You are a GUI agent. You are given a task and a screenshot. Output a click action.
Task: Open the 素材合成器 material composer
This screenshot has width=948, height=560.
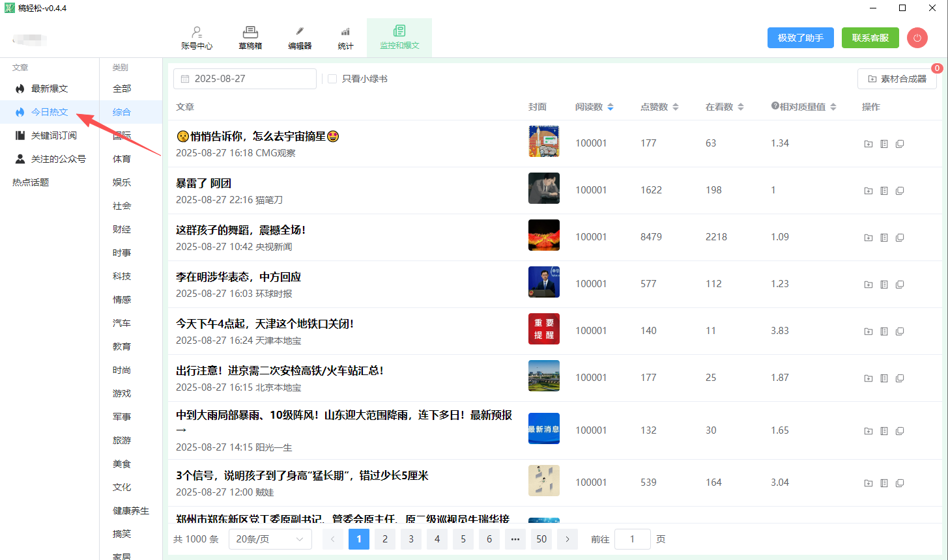click(897, 79)
